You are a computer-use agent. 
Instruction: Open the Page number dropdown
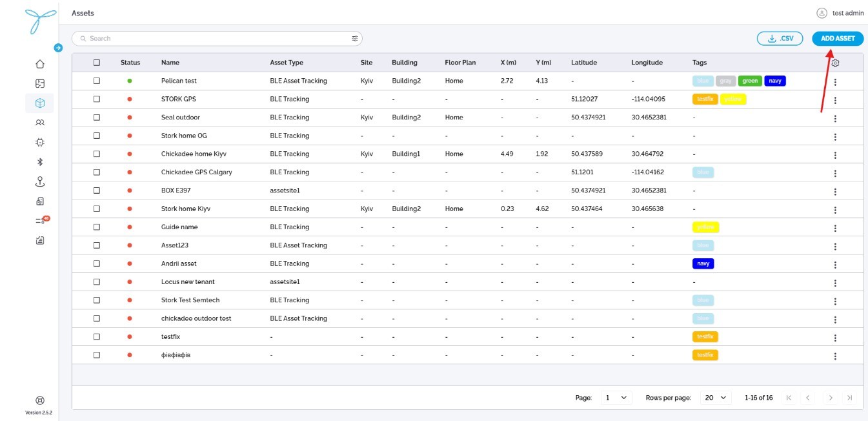coord(616,398)
